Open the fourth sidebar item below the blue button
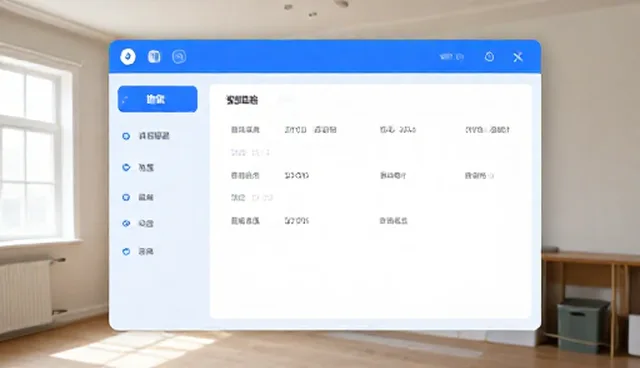Image resolution: width=640 pixels, height=368 pixels. (x=138, y=224)
